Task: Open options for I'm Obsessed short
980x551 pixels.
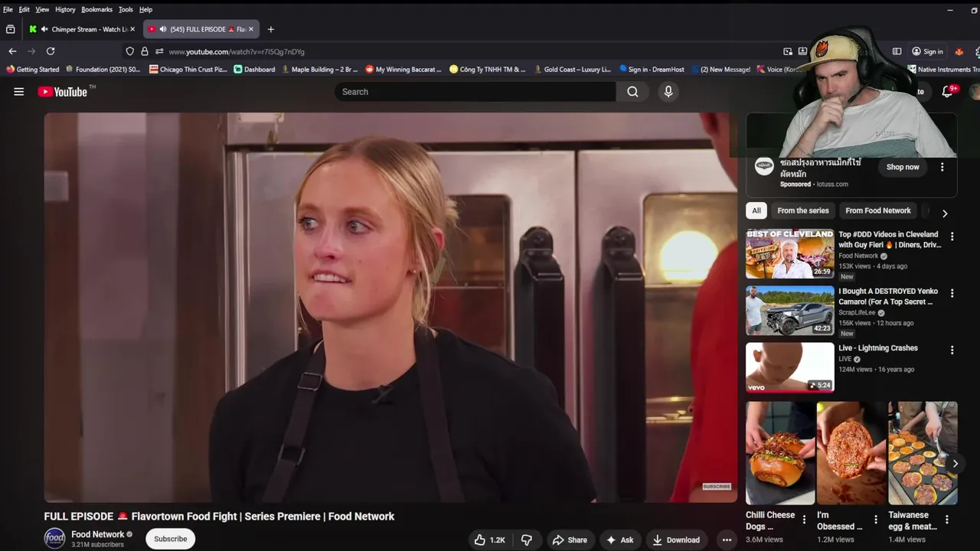Action: tap(875, 520)
